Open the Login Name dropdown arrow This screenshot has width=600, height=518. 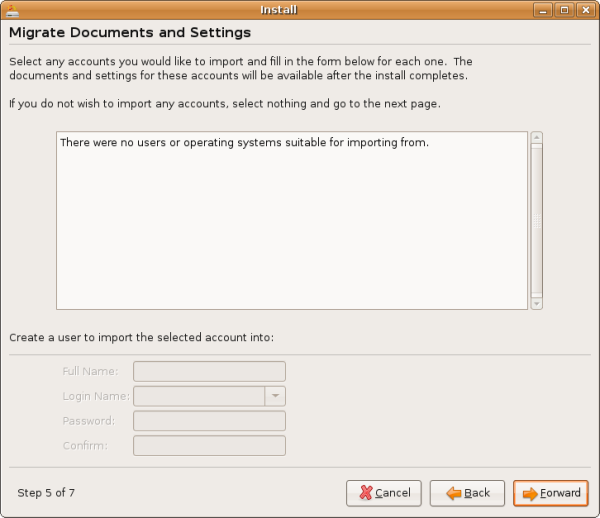pos(275,396)
